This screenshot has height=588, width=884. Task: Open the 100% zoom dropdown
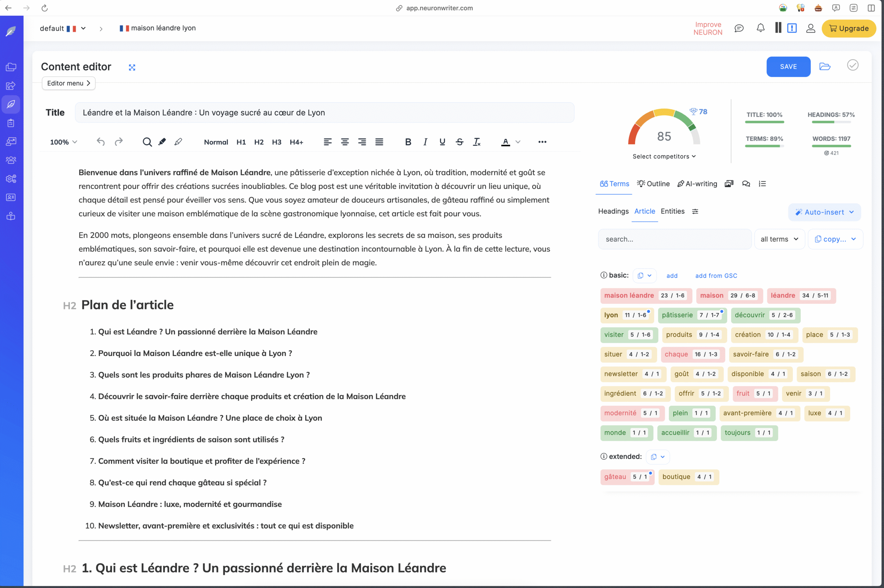click(64, 142)
